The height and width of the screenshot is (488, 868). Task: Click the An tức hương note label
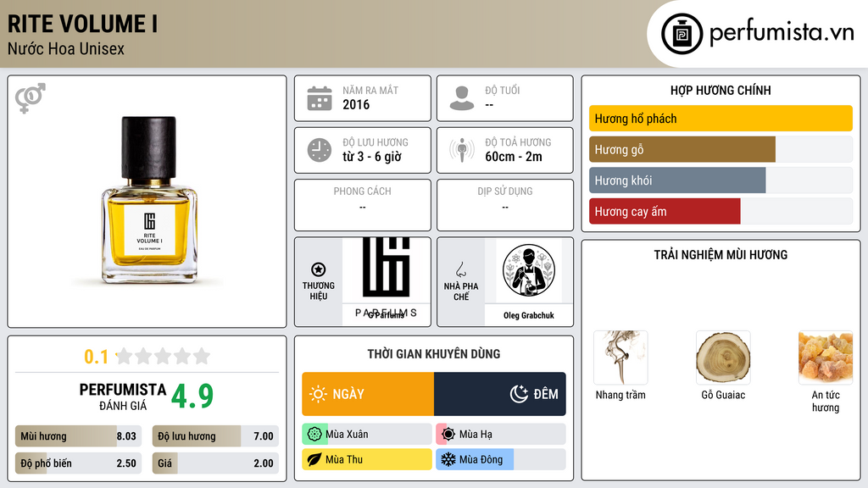pos(826,401)
